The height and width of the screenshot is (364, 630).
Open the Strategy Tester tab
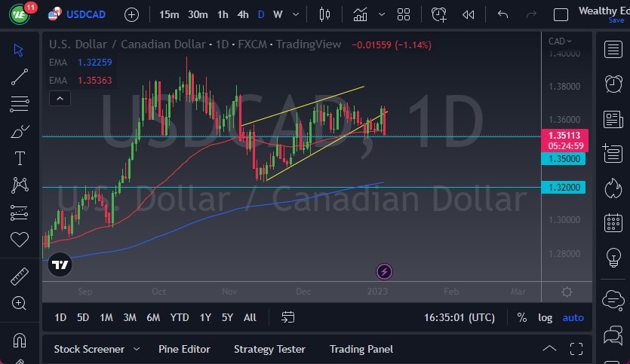pyautogui.click(x=269, y=349)
